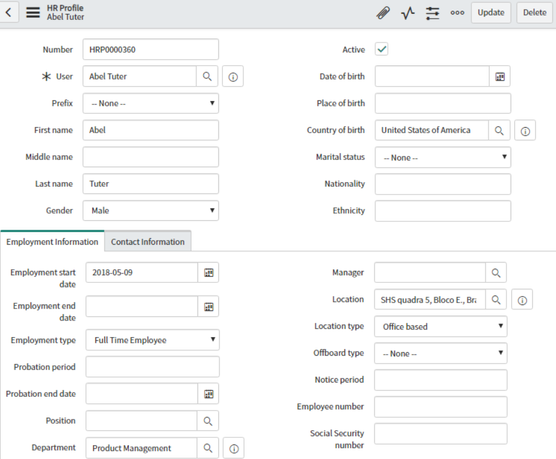Click the Last name field

151,184
